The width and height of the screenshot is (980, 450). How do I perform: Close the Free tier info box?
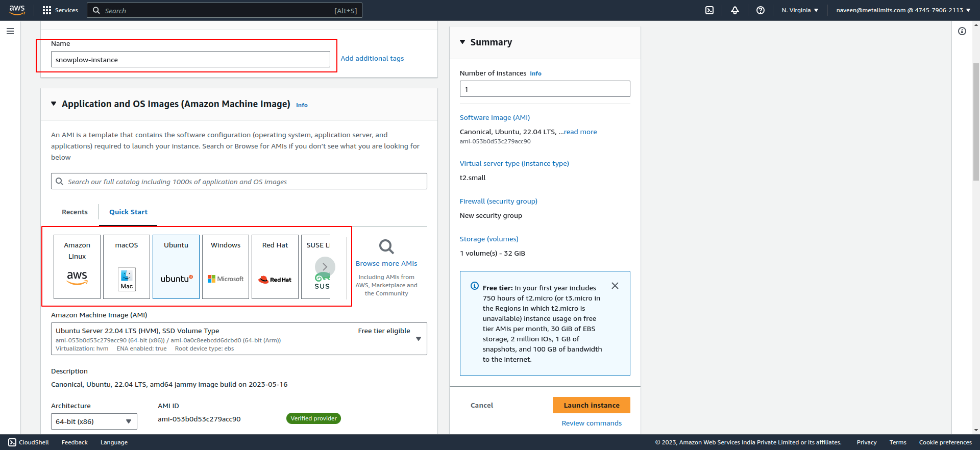pos(615,286)
